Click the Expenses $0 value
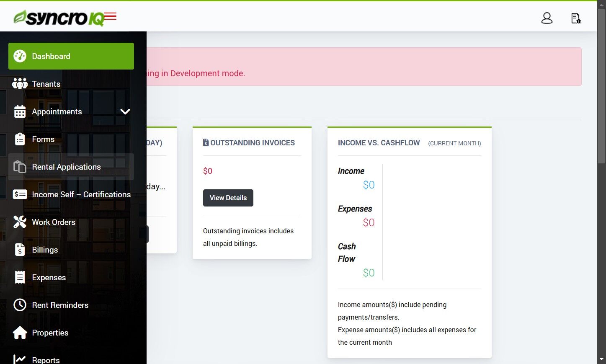The image size is (606, 364). [369, 222]
